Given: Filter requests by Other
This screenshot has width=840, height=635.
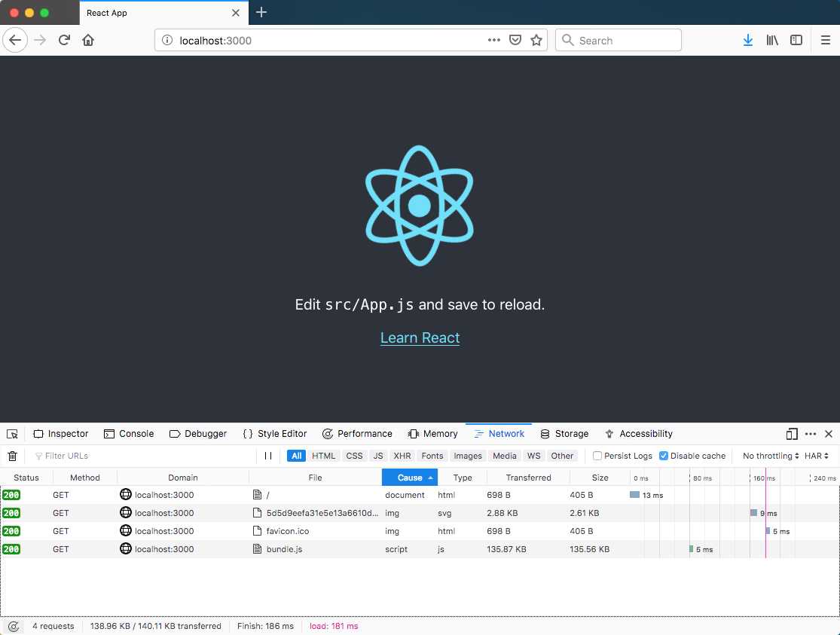Looking at the screenshot, I should (562, 456).
